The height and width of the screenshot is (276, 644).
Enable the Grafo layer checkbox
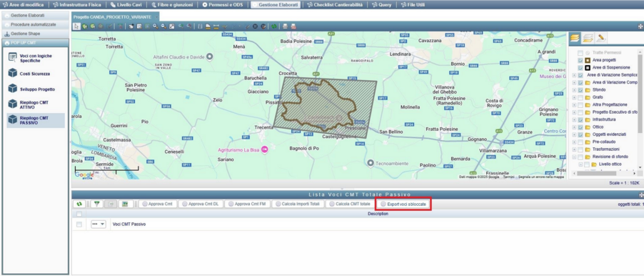580,97
